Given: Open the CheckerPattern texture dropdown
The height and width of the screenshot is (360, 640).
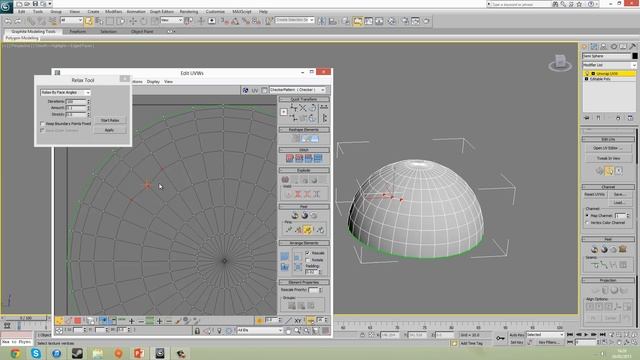Looking at the screenshot, I should pos(297,90).
